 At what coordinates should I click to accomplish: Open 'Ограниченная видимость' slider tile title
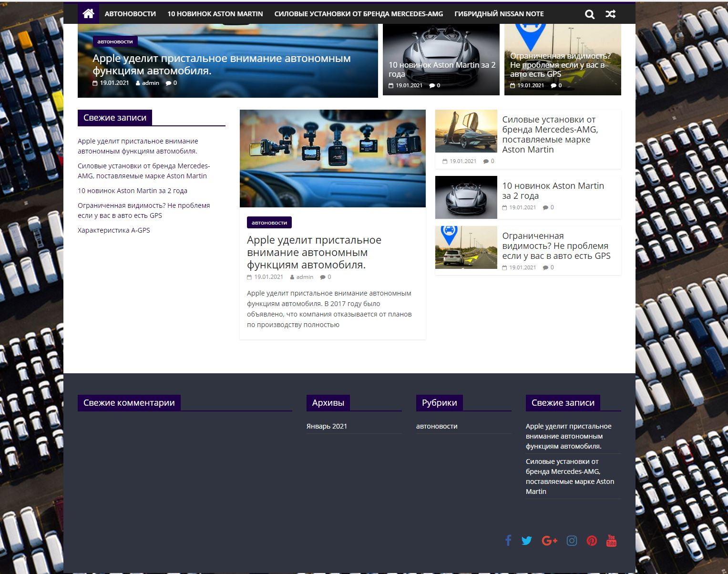pos(560,65)
